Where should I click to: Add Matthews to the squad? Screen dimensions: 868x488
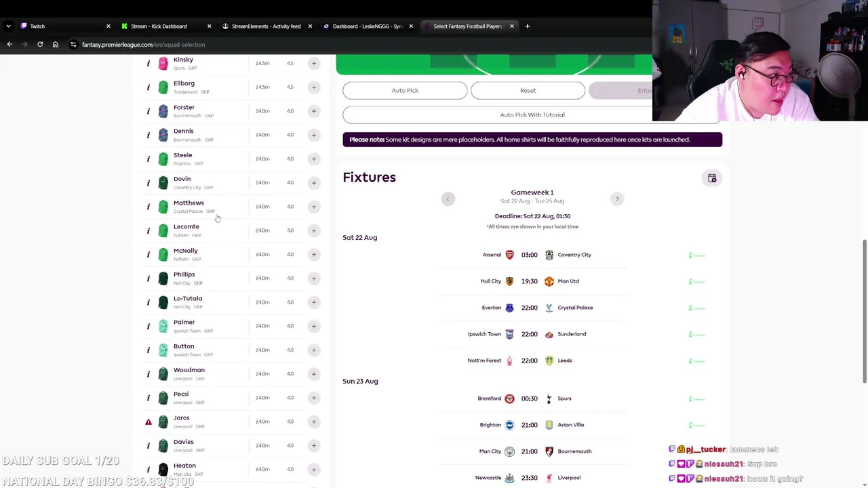pos(313,207)
